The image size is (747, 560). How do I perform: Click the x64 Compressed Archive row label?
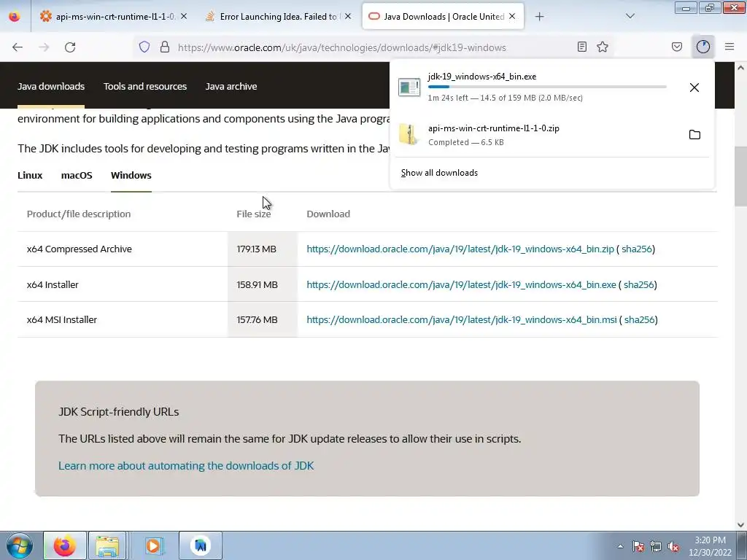[79, 249]
